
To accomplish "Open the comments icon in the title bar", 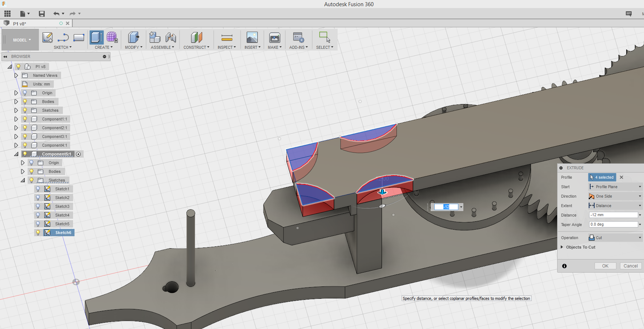I will 629,14.
